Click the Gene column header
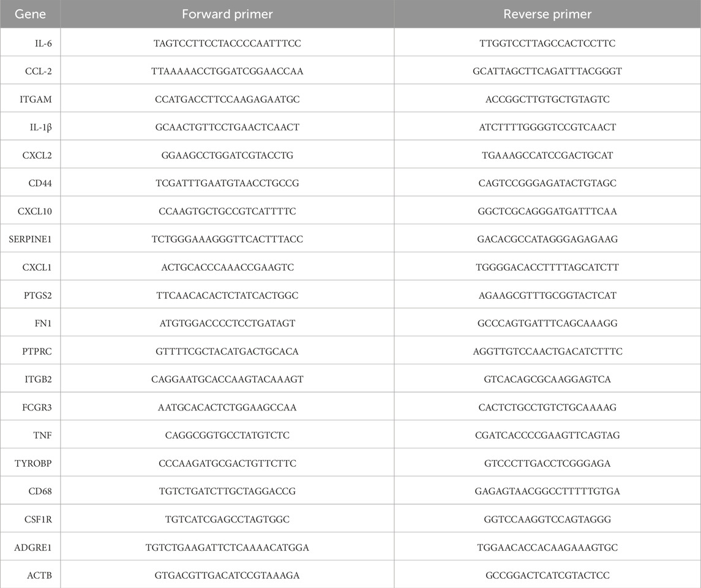This screenshot has height=588, width=701. [x=30, y=14]
